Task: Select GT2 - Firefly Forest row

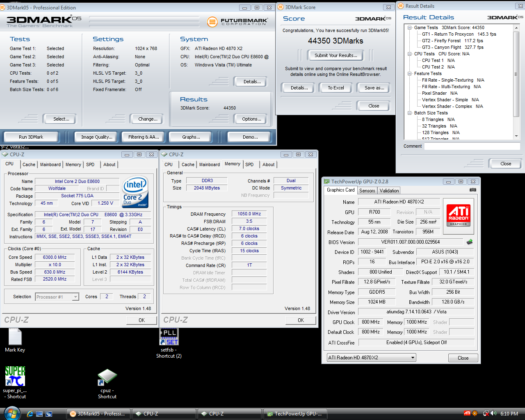Action: [452, 41]
